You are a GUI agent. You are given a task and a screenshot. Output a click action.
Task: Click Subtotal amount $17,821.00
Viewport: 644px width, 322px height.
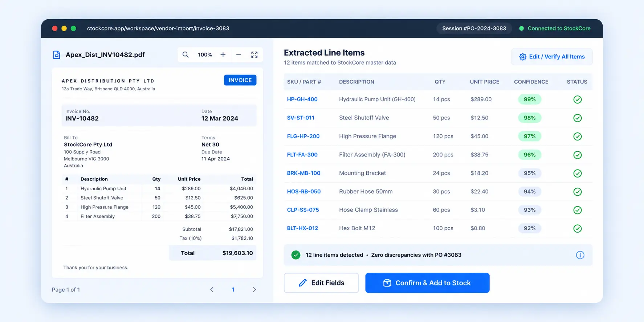pos(241,229)
